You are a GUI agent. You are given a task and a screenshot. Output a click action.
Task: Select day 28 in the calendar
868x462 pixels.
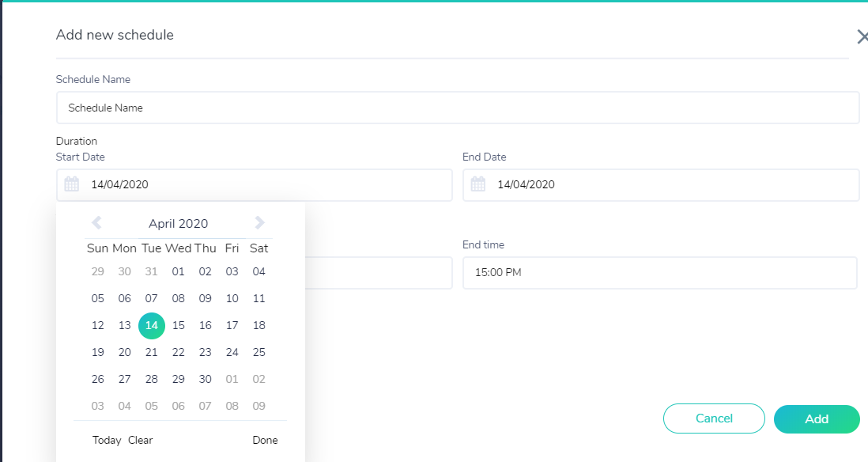(152, 379)
